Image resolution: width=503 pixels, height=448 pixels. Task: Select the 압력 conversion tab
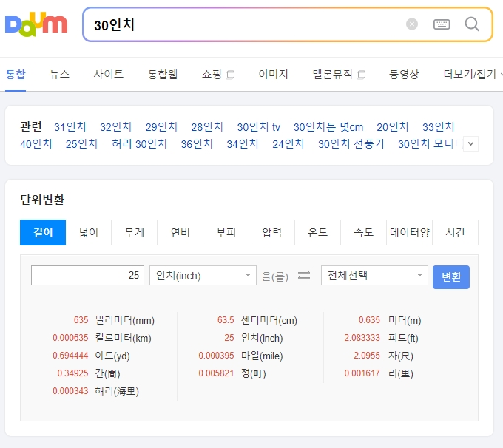coord(272,232)
